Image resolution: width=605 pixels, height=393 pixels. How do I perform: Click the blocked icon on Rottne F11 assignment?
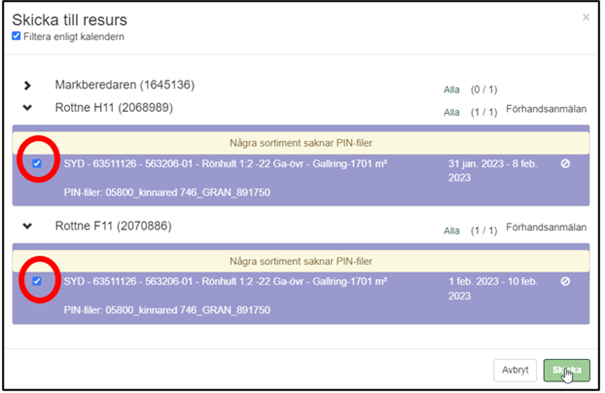click(565, 282)
